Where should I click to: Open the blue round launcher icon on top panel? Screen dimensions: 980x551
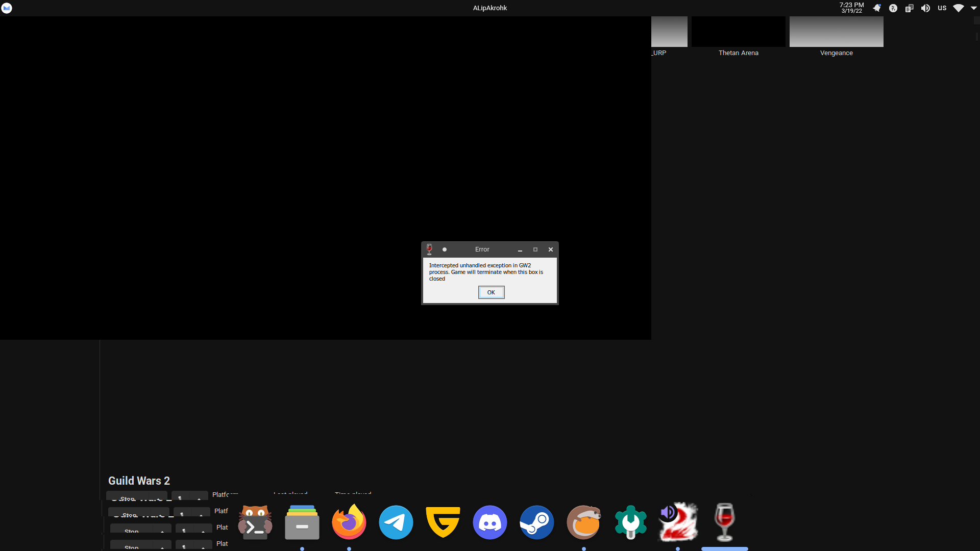pyautogui.click(x=7, y=8)
